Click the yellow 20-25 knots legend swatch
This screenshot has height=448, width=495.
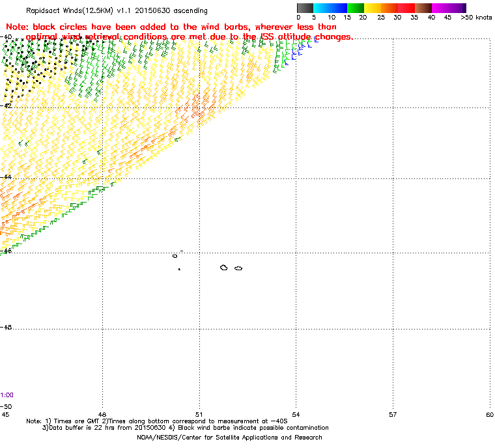[373, 8]
